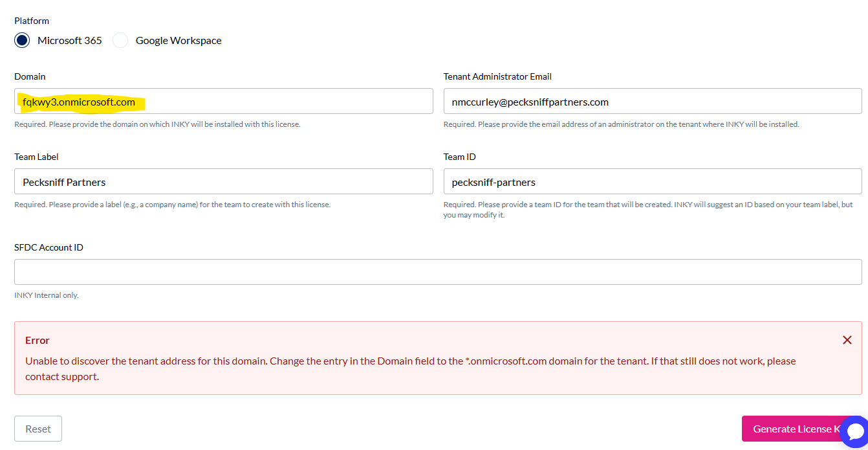Click the Generate License Key button
The height and width of the screenshot is (450, 868).
click(796, 429)
